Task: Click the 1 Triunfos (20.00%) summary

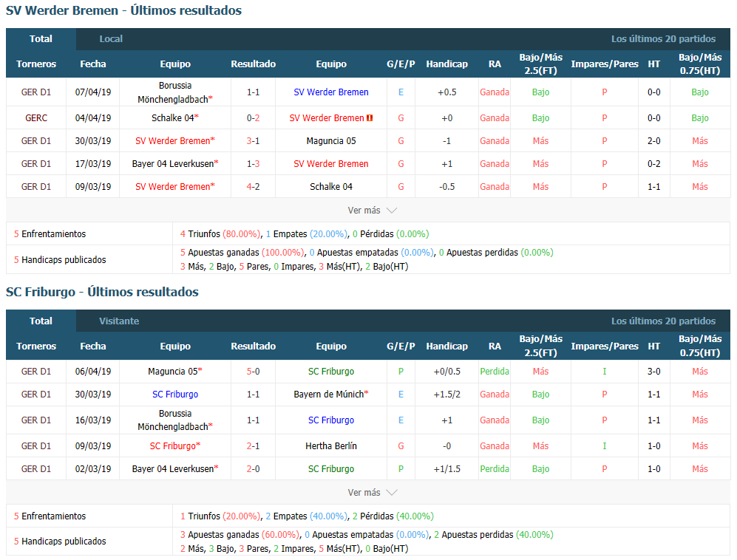Action: (x=220, y=516)
